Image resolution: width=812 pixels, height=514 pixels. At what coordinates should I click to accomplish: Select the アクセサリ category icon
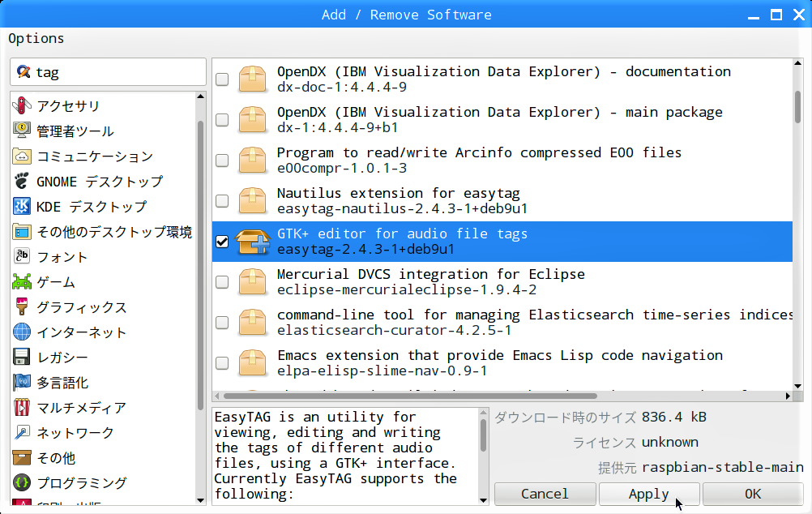pos(22,105)
